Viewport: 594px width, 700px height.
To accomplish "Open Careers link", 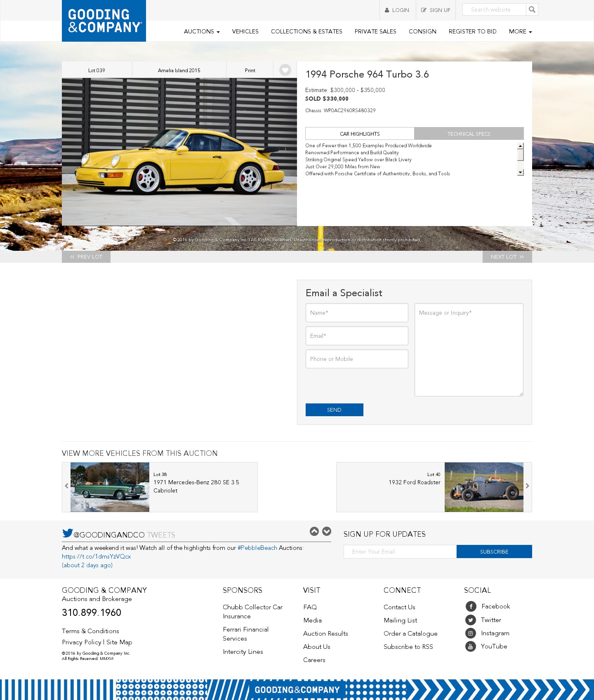I will point(314,660).
